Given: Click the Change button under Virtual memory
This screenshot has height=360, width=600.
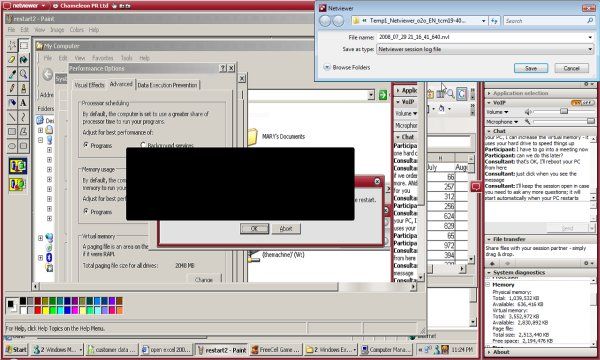Looking at the screenshot, I should [204, 279].
